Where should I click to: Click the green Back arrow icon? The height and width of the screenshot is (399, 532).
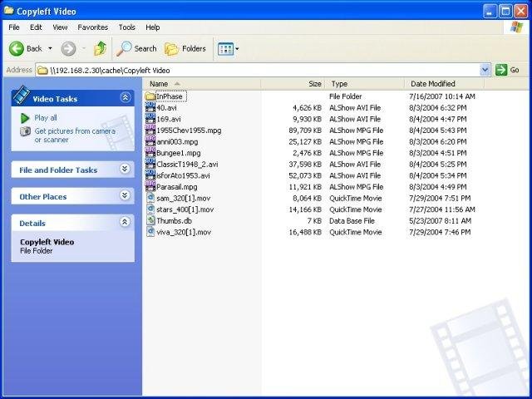click(16, 49)
